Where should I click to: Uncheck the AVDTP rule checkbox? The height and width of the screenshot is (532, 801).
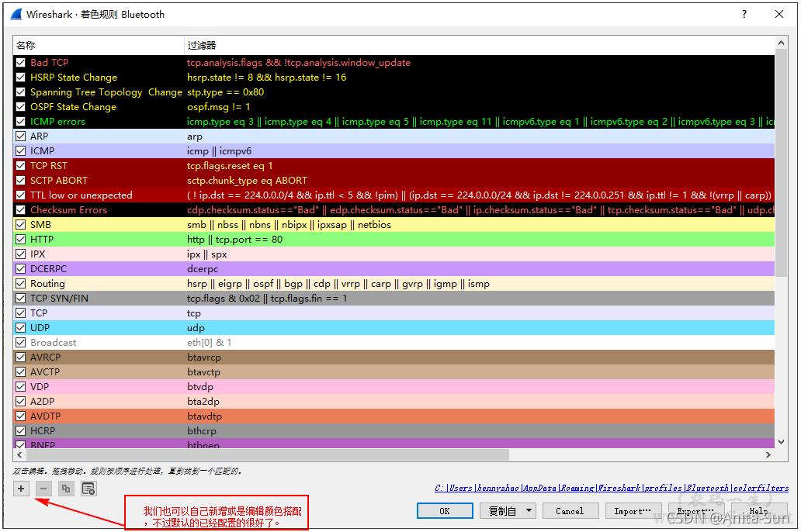tap(21, 416)
